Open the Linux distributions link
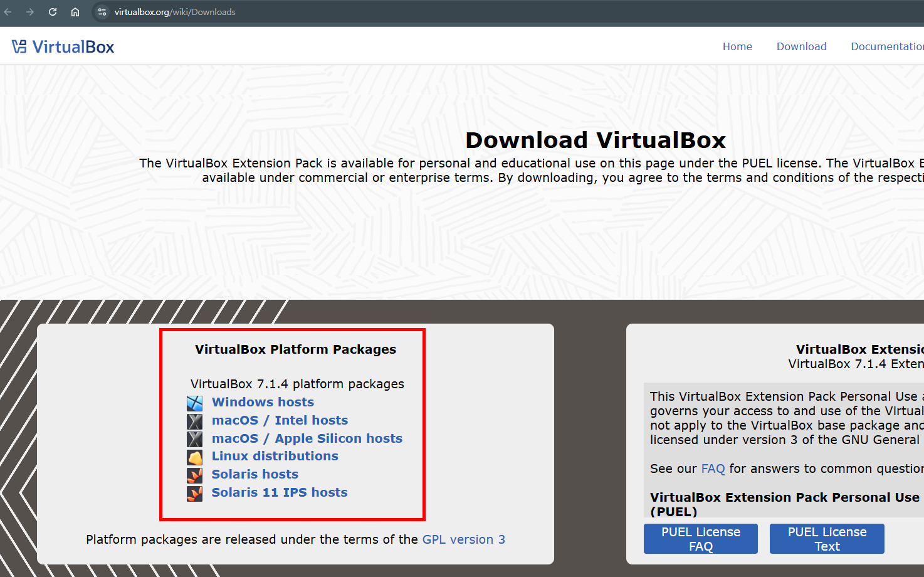924x577 pixels. pyautogui.click(x=275, y=456)
